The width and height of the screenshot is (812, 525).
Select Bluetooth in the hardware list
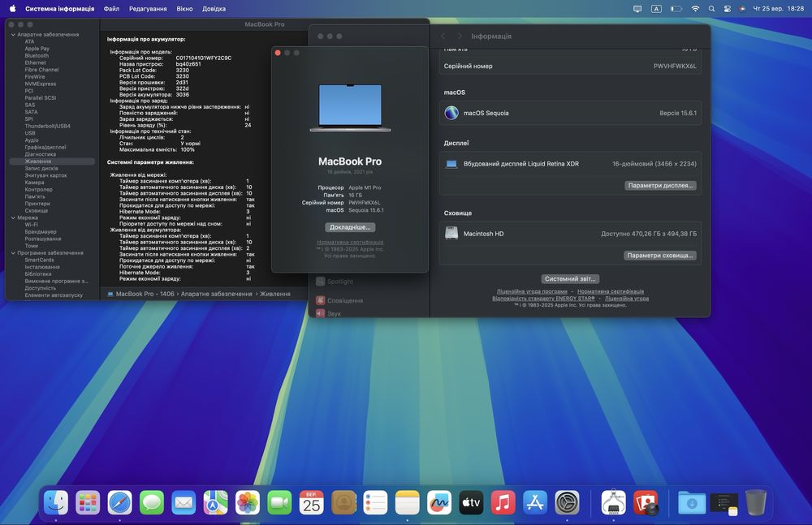click(x=37, y=56)
